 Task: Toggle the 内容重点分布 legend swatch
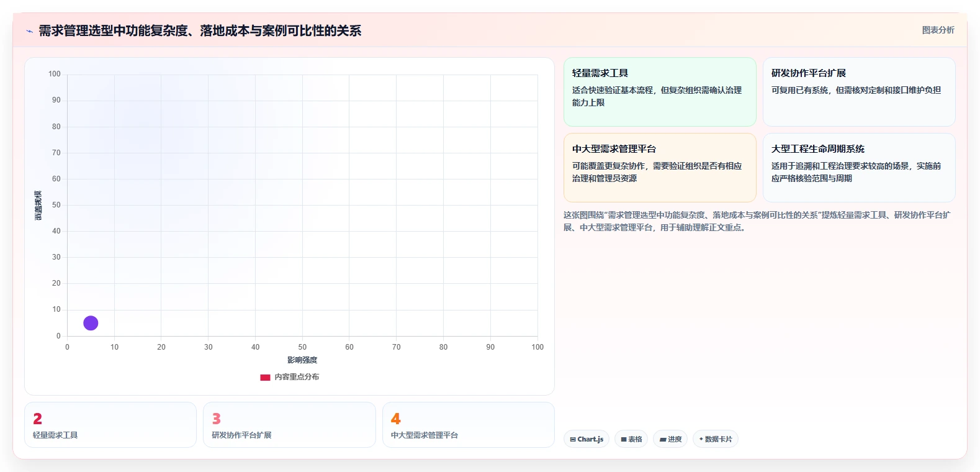(265, 377)
